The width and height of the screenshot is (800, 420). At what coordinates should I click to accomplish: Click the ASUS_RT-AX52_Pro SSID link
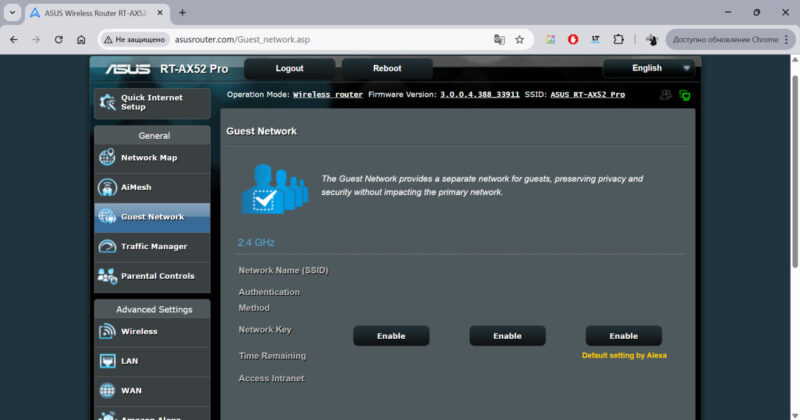tap(587, 94)
